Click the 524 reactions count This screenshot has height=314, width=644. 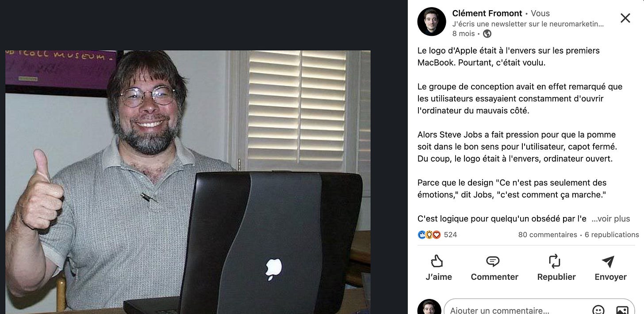click(x=450, y=235)
